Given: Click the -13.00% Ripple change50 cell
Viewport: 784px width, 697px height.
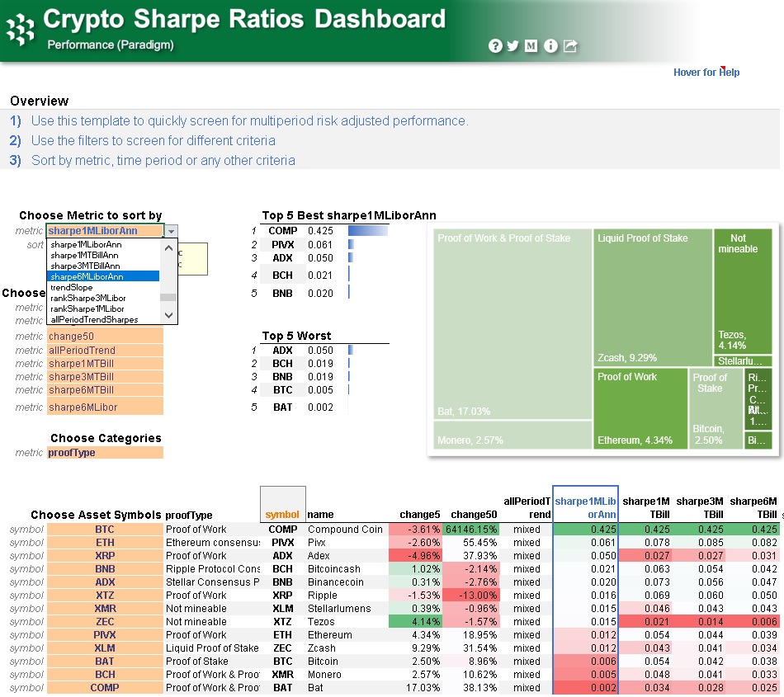Looking at the screenshot, I should [471, 596].
